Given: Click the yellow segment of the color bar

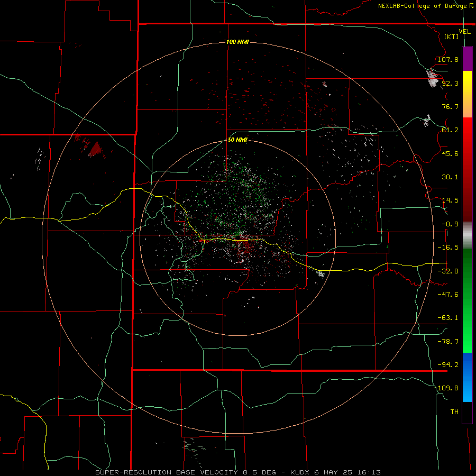Looking at the screenshot, I should [x=467, y=94].
